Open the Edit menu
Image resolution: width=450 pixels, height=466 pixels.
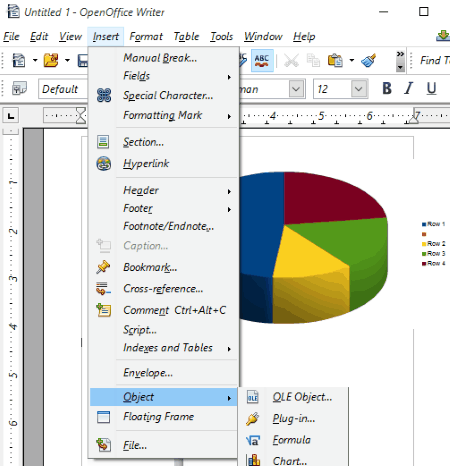click(x=39, y=36)
